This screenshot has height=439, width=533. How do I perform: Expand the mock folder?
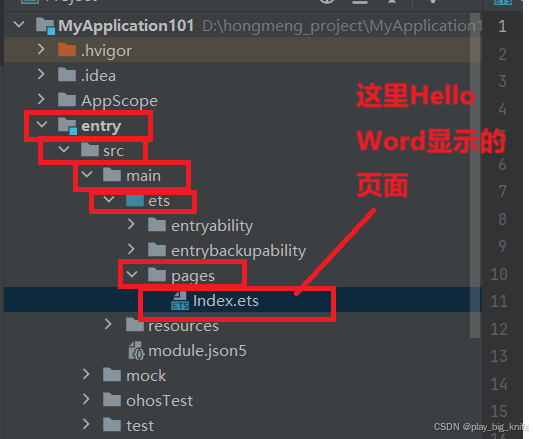(86, 374)
